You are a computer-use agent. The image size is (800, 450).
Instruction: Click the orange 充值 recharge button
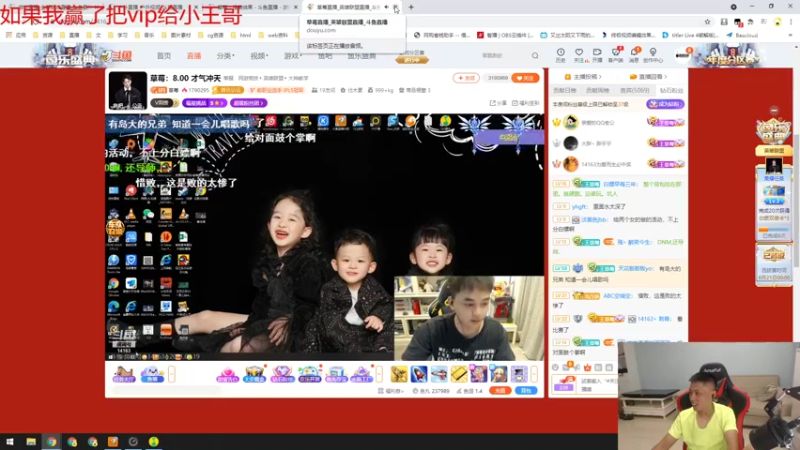coord(500,390)
